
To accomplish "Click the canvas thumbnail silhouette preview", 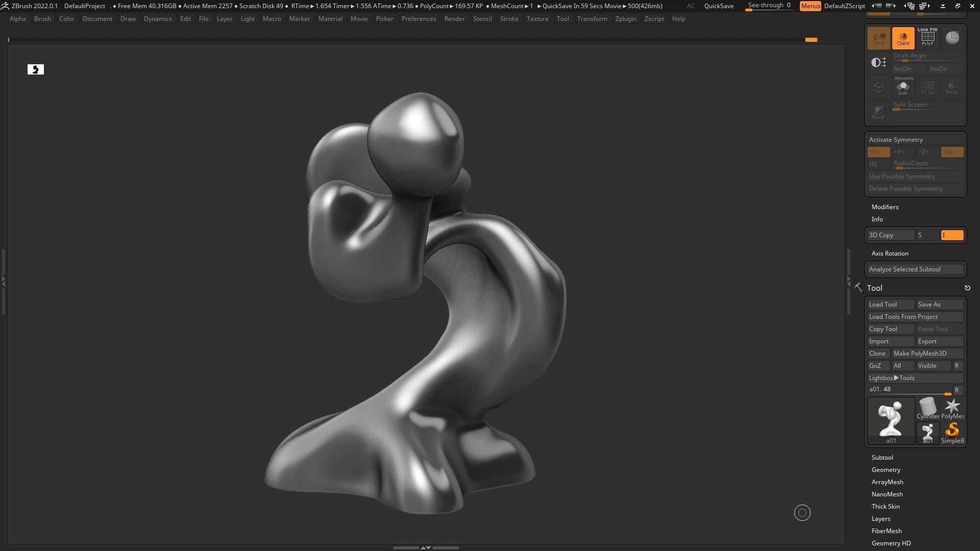I will click(36, 69).
